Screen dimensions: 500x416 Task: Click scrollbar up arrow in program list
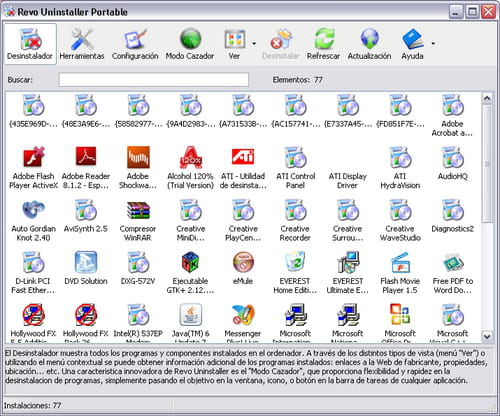tap(487, 98)
